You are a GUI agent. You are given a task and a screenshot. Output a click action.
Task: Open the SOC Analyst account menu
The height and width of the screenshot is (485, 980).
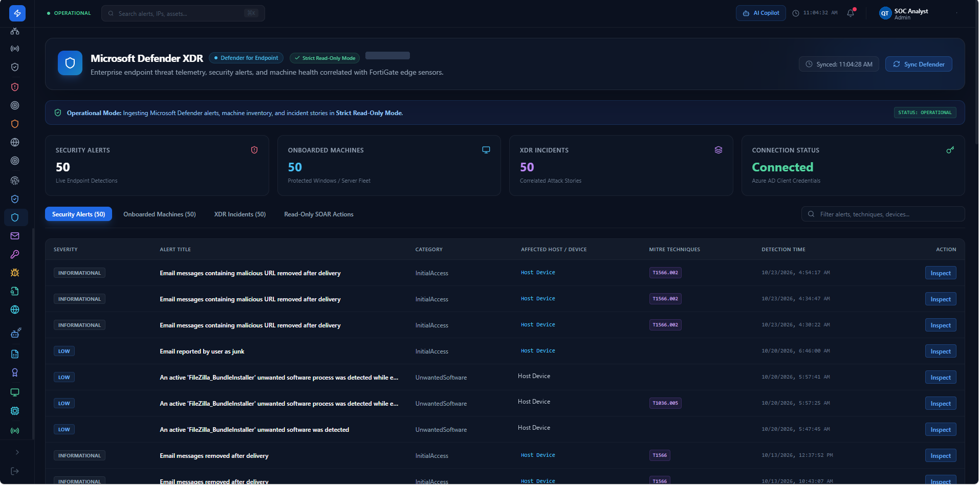click(x=904, y=14)
